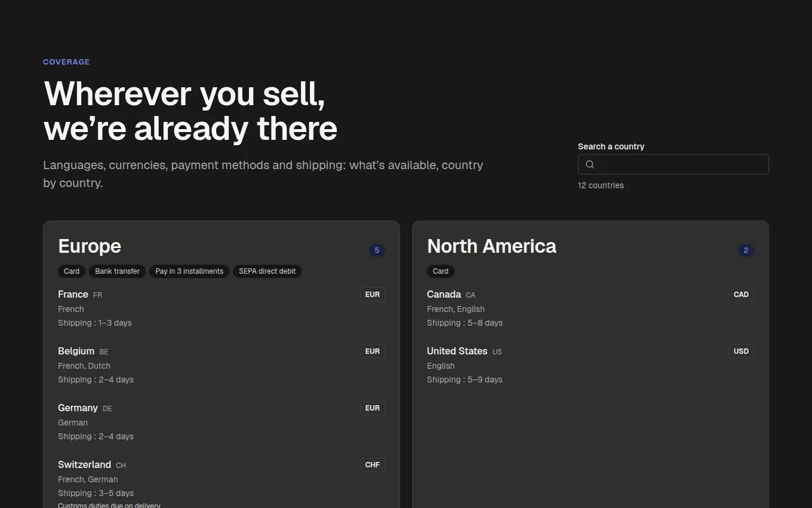Click the search magnifier icon

click(x=590, y=164)
